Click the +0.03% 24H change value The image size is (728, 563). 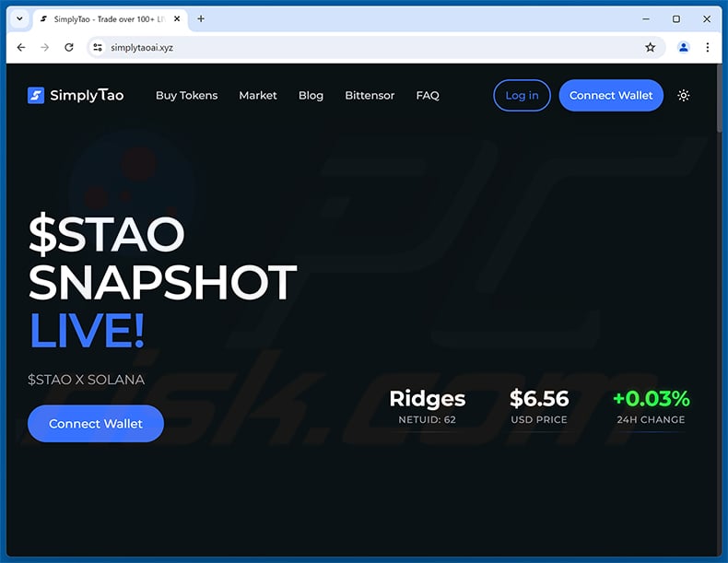point(651,399)
